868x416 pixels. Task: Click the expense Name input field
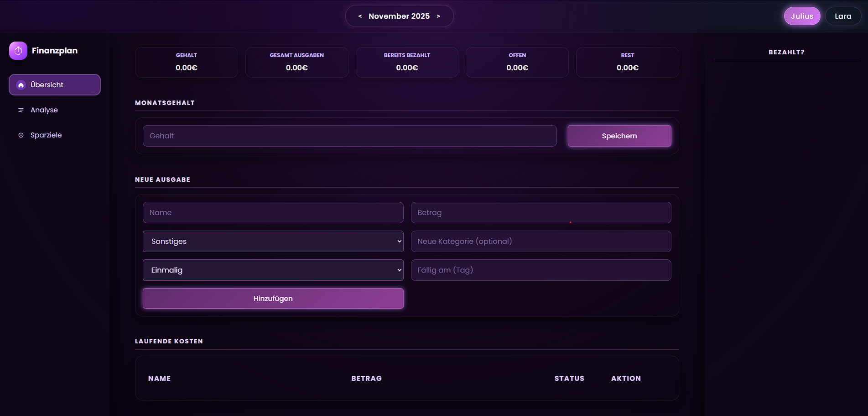point(273,212)
